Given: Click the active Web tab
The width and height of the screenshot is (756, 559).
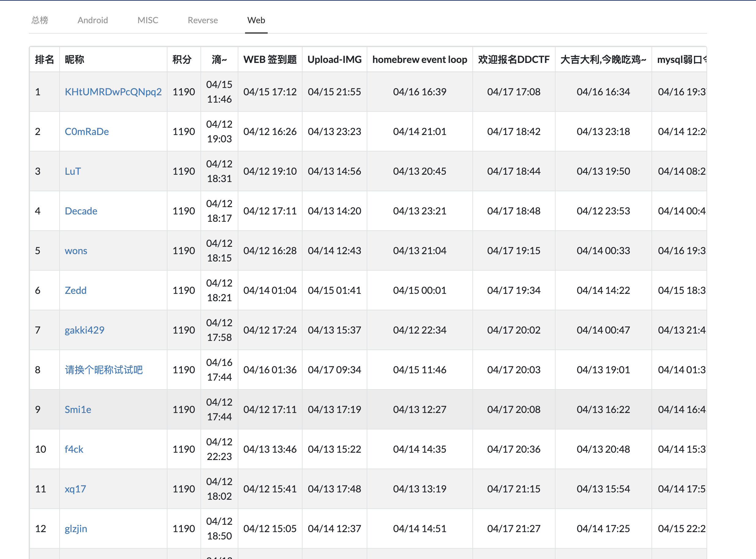Looking at the screenshot, I should click(256, 20).
